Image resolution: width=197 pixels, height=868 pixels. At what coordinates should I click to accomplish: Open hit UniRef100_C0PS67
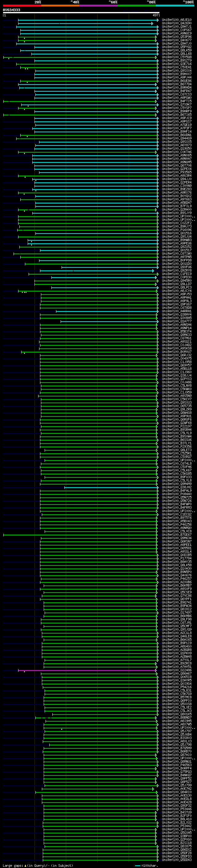point(177,30)
